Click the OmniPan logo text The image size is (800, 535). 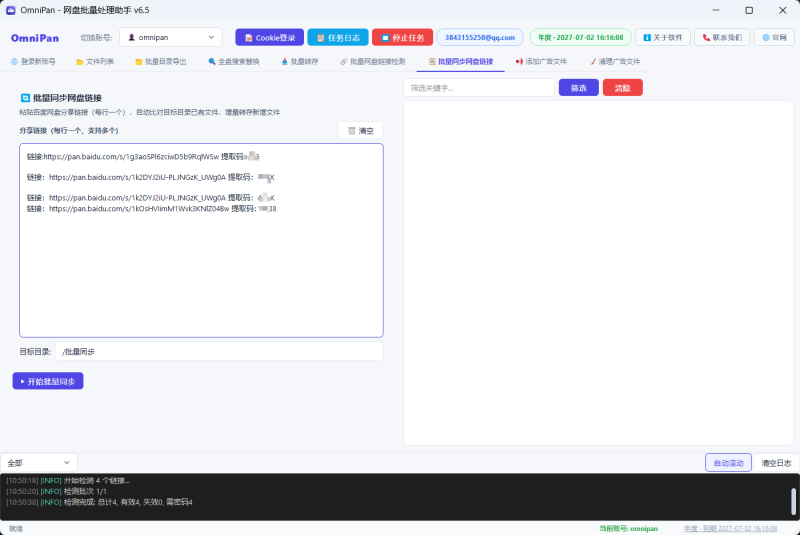coord(35,38)
